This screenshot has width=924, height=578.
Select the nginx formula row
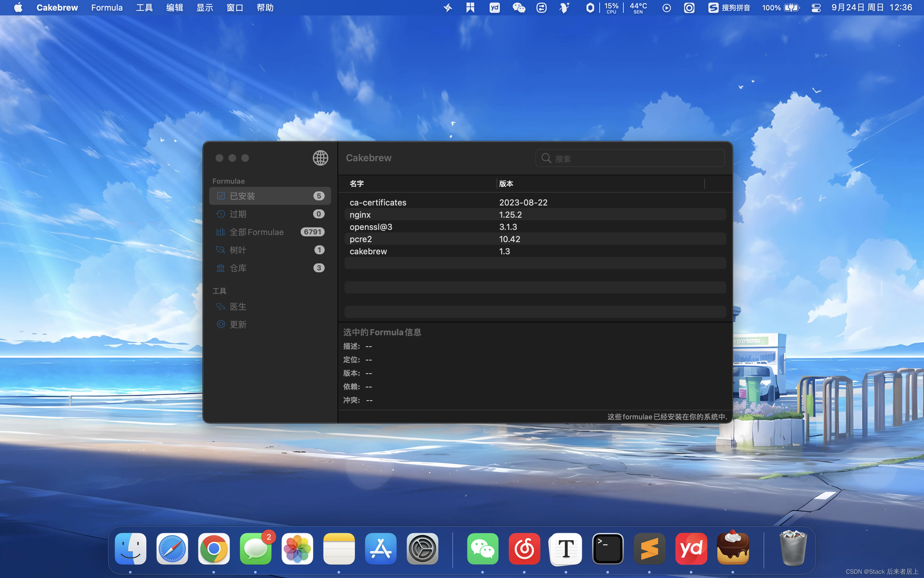[535, 215]
